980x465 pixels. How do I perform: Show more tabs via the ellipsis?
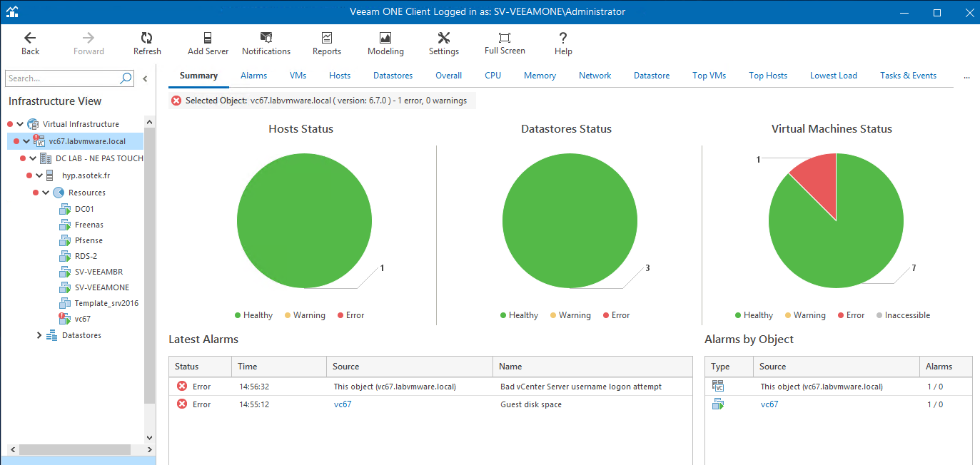coord(967,76)
